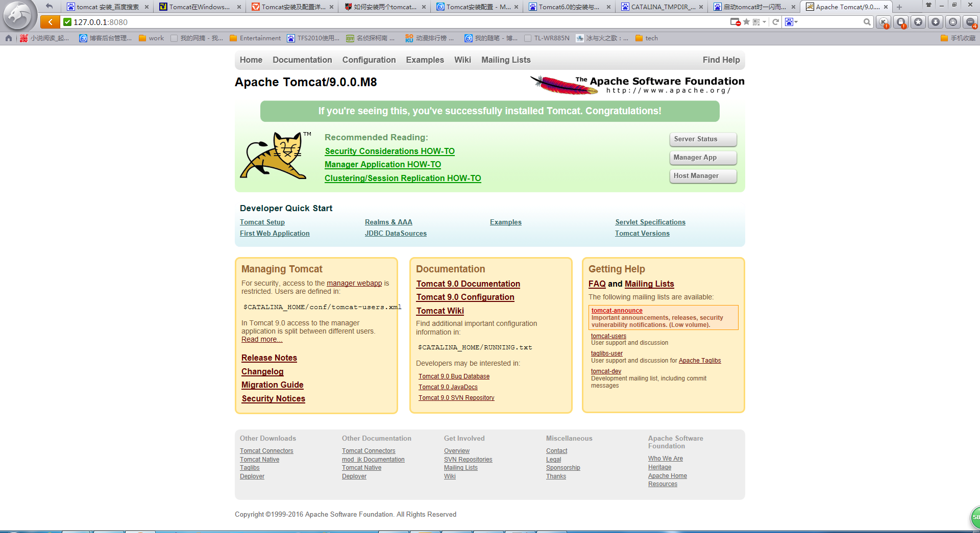Screen dimensions: 980x533
Task: Open a new tab with plus icon
Action: click(x=899, y=7)
